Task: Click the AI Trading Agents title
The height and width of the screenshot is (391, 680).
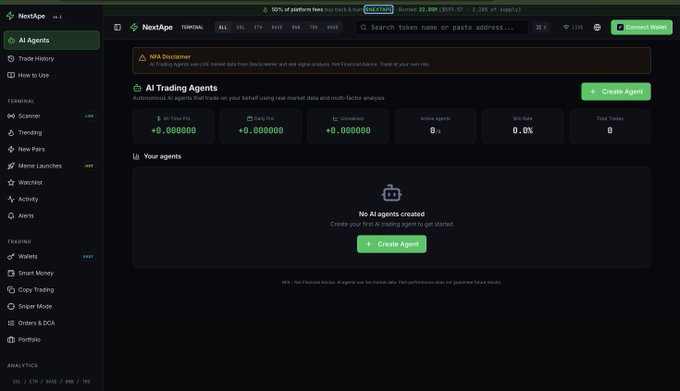Action: click(x=181, y=88)
